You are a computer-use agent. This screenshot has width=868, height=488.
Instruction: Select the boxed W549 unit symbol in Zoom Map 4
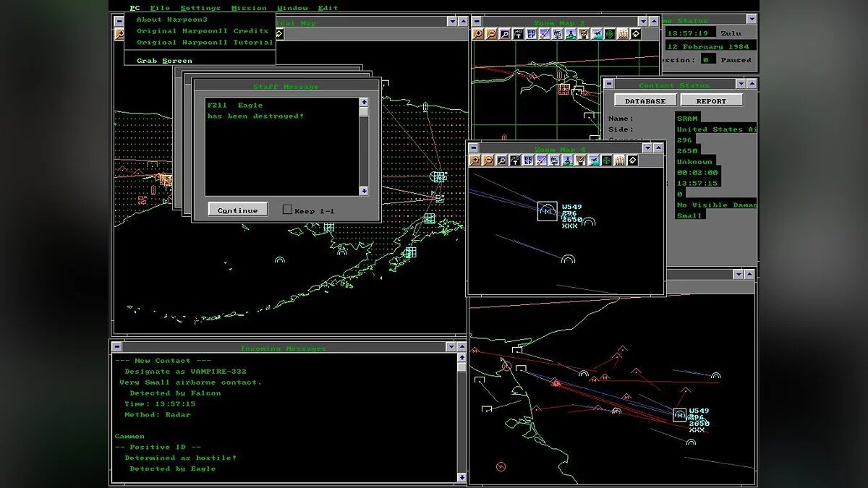[x=548, y=211]
